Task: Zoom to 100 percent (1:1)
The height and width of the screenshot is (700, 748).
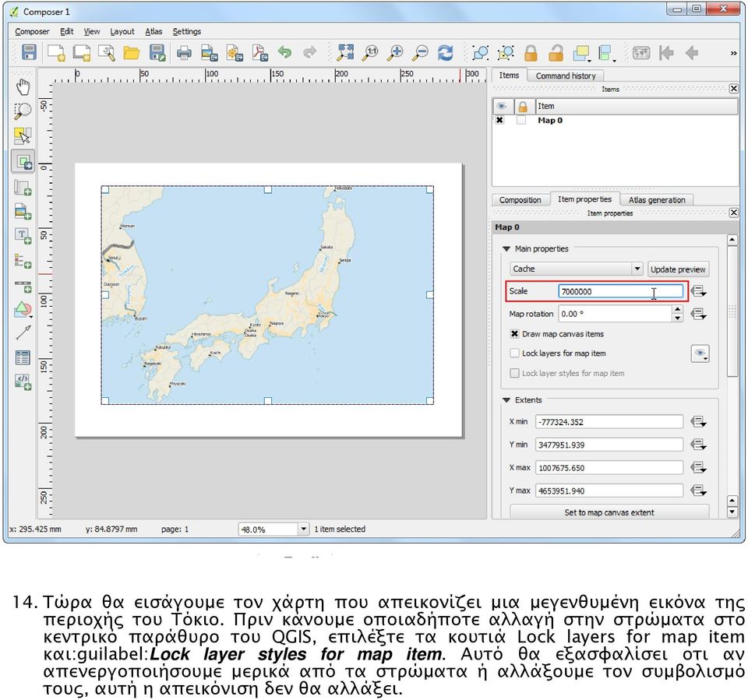Action: pos(371,52)
